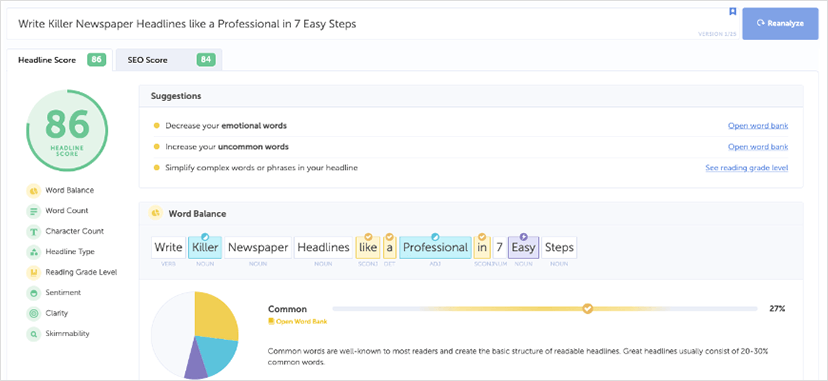Image resolution: width=828 pixels, height=381 pixels.
Task: Click the Word Balance section header icon
Action: coord(156,213)
